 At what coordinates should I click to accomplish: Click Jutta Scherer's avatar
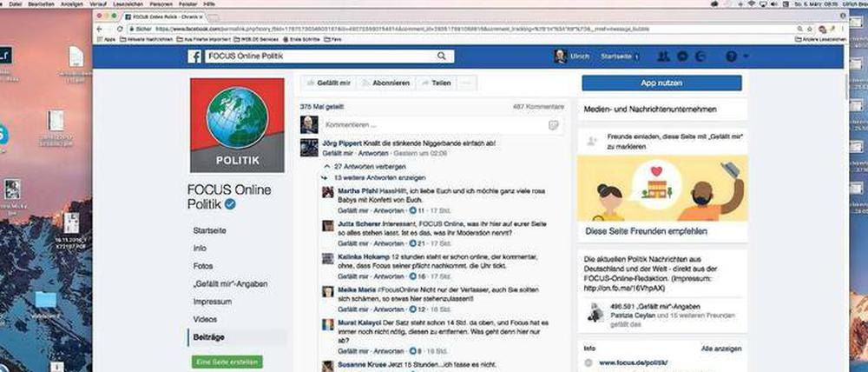(328, 226)
